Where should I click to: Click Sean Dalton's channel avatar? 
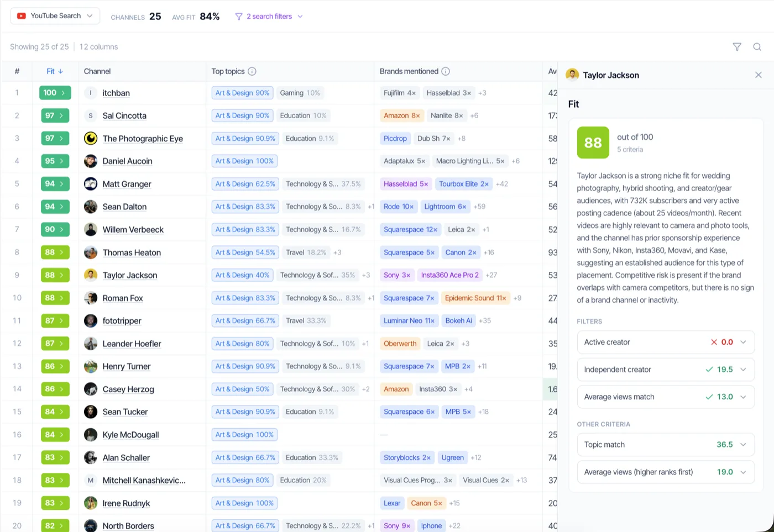pyautogui.click(x=91, y=207)
